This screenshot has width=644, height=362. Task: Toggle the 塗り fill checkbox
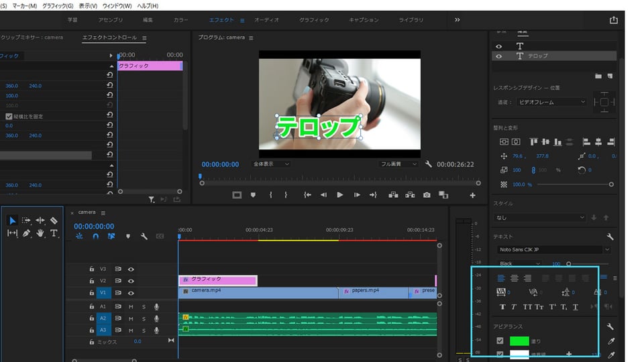tap(500, 341)
